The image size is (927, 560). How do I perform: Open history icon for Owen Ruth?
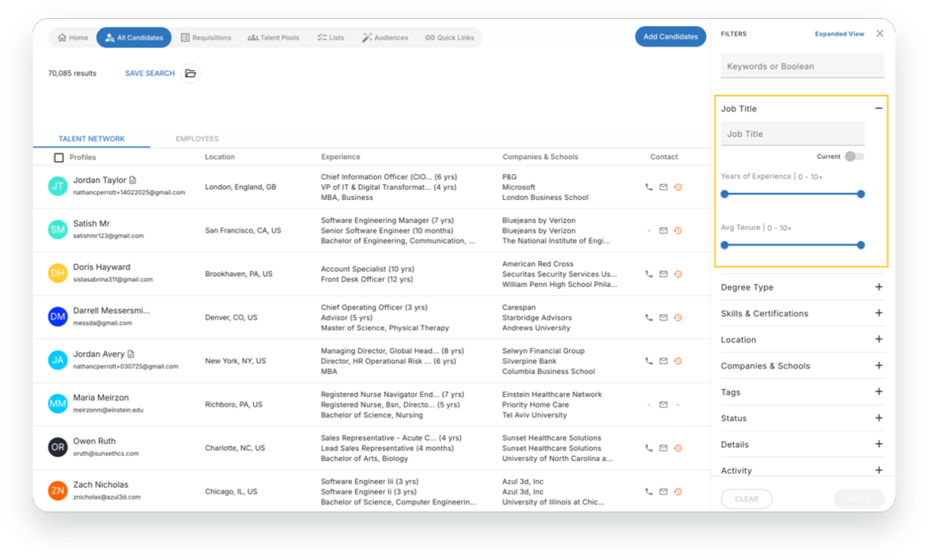pyautogui.click(x=678, y=448)
